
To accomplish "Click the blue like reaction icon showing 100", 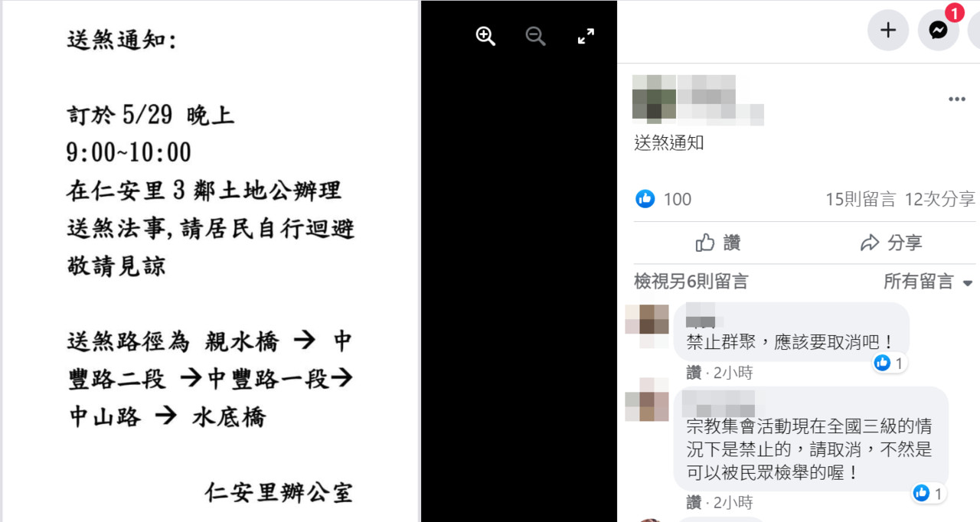I will (645, 199).
